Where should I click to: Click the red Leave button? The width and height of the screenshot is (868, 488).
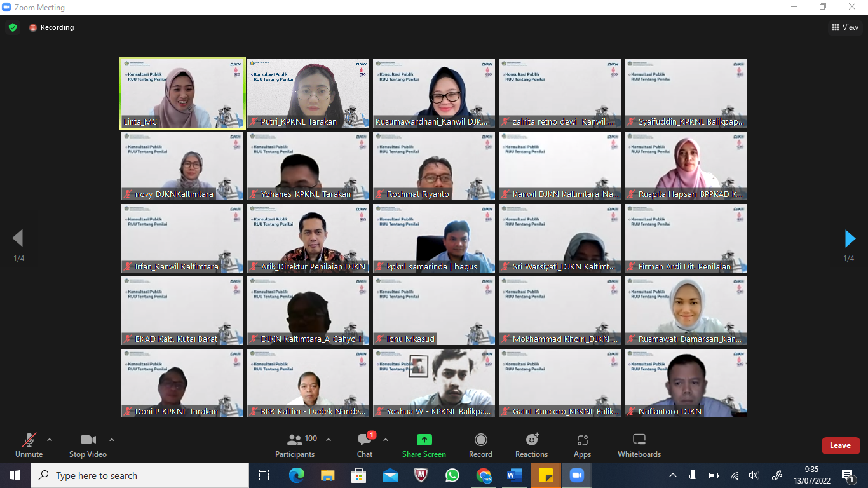tap(840, 445)
